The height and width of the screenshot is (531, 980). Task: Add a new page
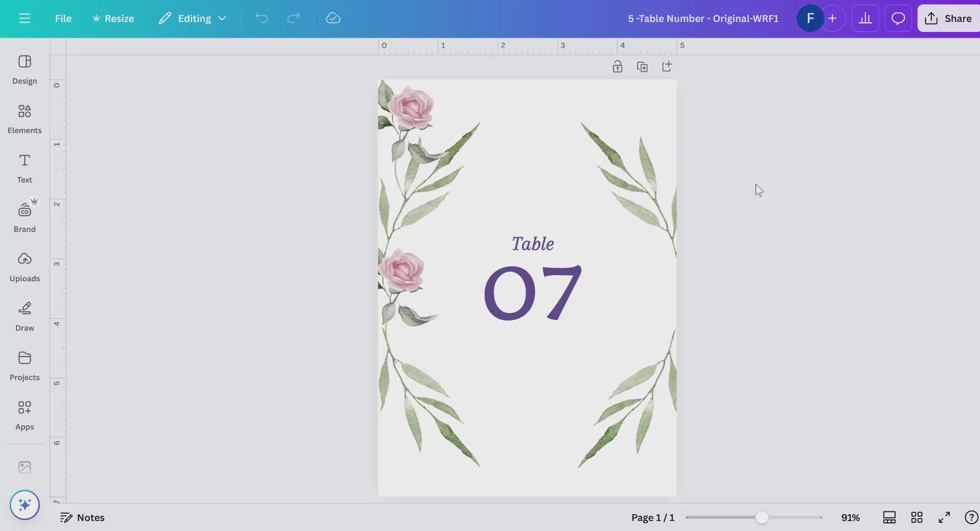pyautogui.click(x=667, y=66)
